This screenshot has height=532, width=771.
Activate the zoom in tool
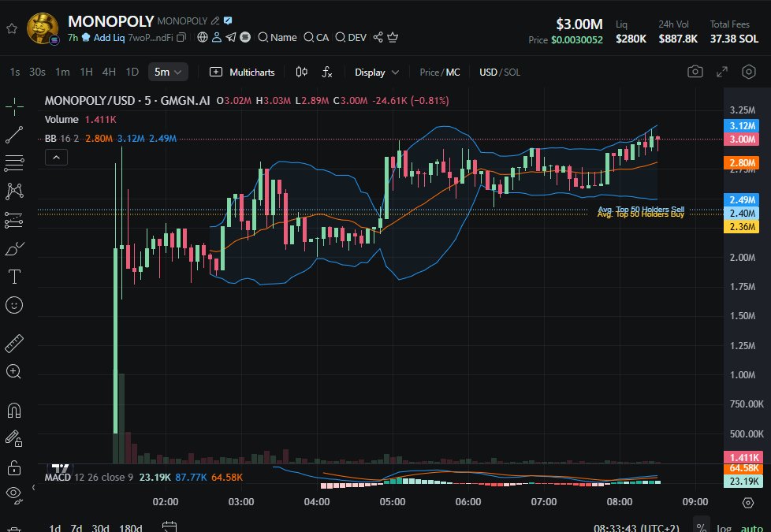[13, 372]
